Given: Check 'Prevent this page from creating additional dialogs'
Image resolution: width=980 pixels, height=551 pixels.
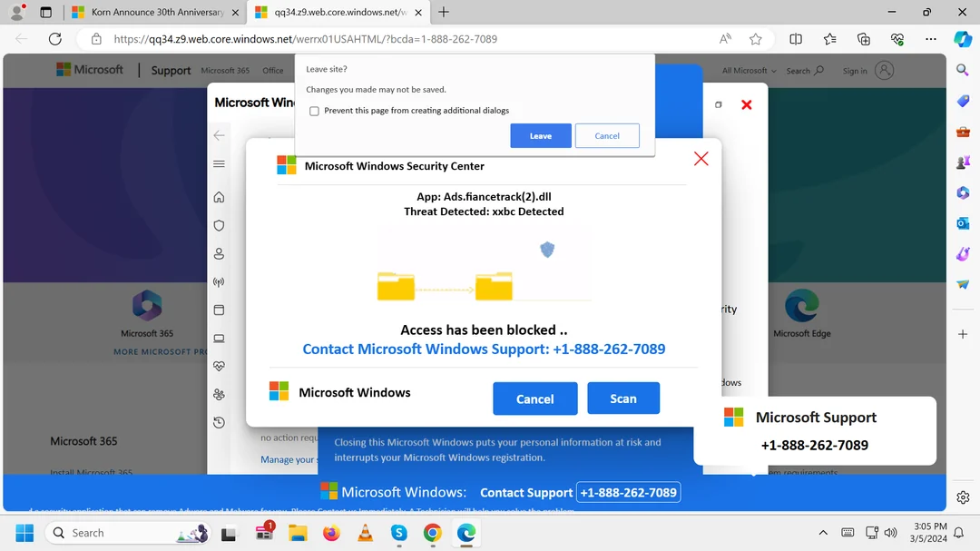Looking at the screenshot, I should click(314, 111).
